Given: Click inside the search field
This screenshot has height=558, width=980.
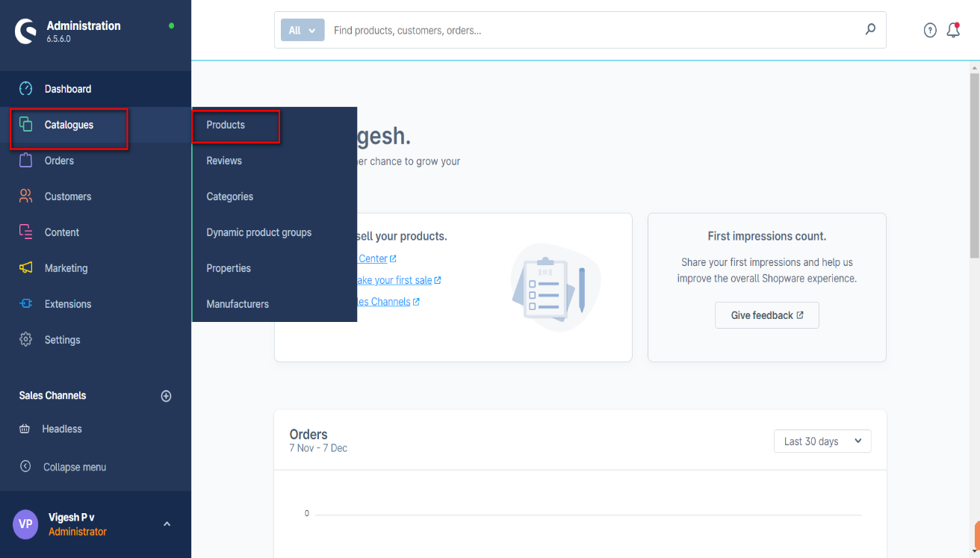Looking at the screenshot, I should 523,29.
